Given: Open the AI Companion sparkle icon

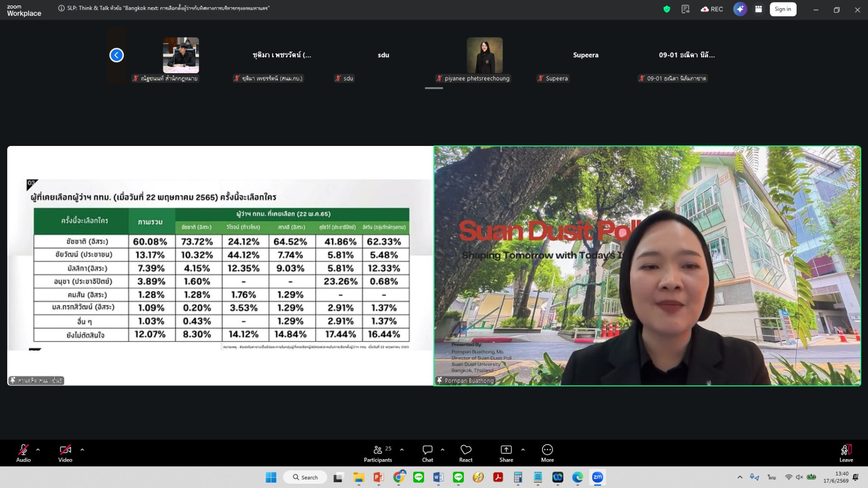Looking at the screenshot, I should (740, 9).
